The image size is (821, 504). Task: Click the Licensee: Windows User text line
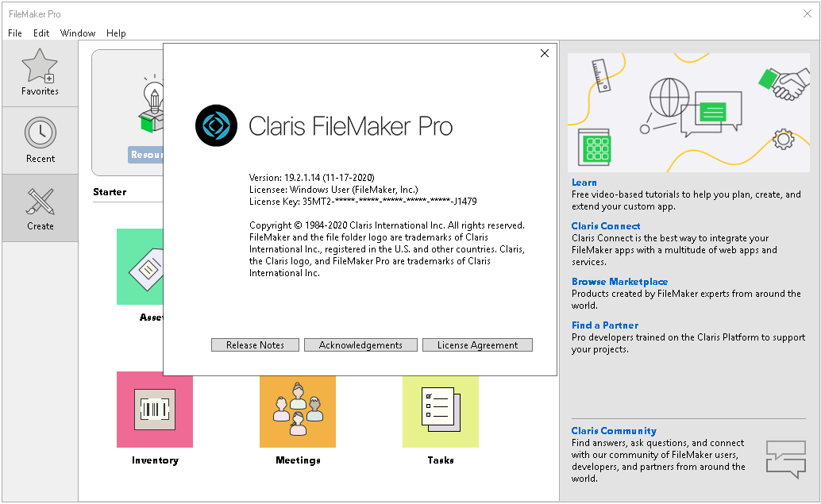tap(333, 190)
